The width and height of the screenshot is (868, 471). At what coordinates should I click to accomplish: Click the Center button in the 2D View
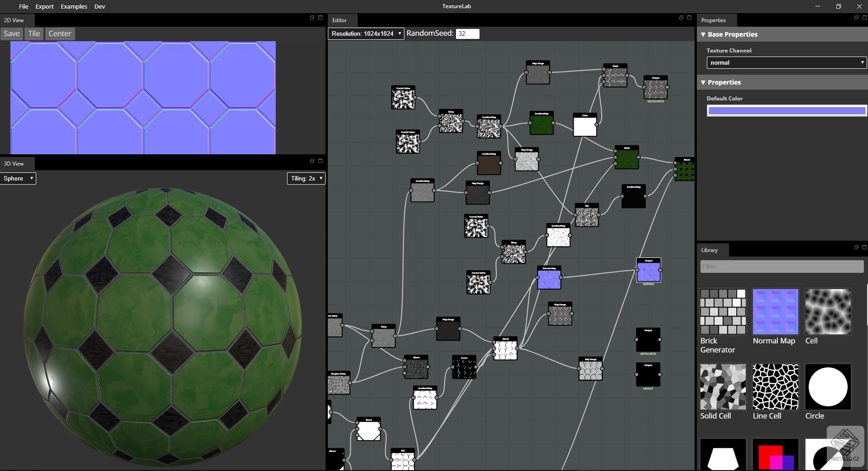click(60, 33)
